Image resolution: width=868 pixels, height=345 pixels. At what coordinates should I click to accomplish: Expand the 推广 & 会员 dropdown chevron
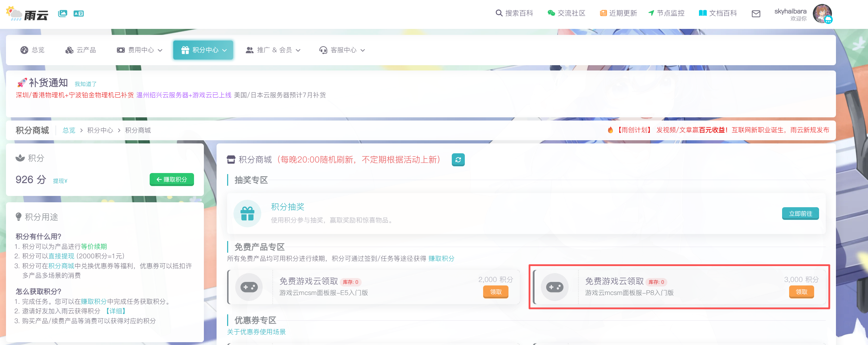[x=298, y=50]
